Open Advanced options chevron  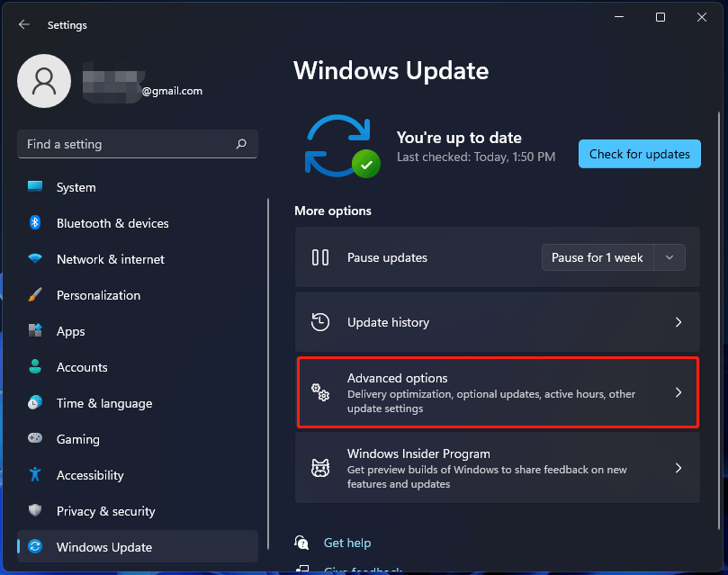(x=679, y=392)
